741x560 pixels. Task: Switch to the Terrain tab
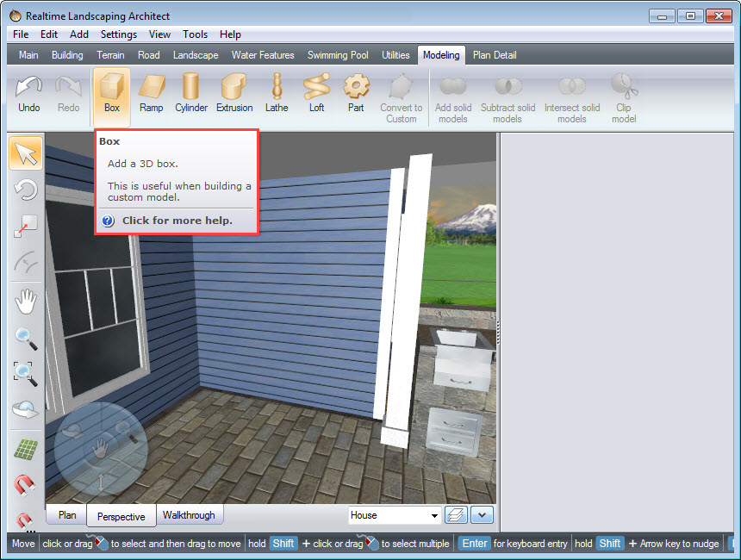110,55
